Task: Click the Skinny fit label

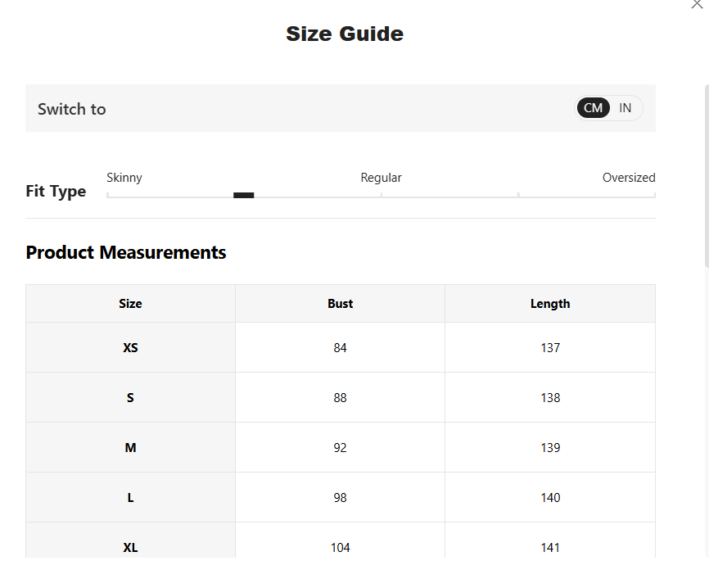Action: (x=124, y=178)
